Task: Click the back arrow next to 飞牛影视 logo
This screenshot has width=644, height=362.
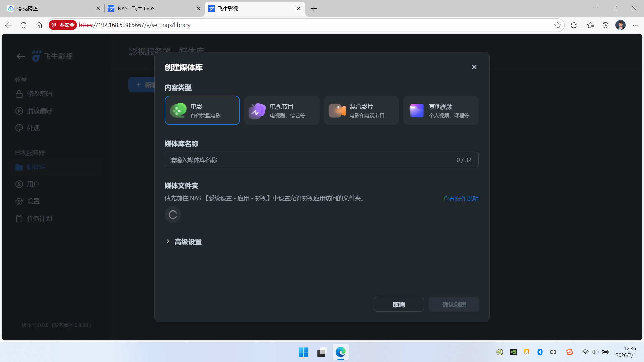Action: click(21, 56)
